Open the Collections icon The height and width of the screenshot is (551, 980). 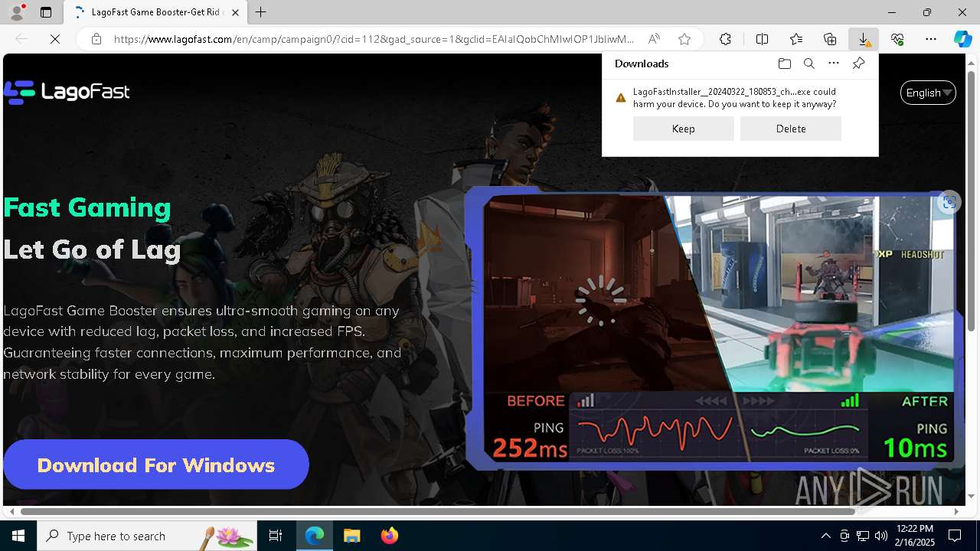(x=830, y=39)
